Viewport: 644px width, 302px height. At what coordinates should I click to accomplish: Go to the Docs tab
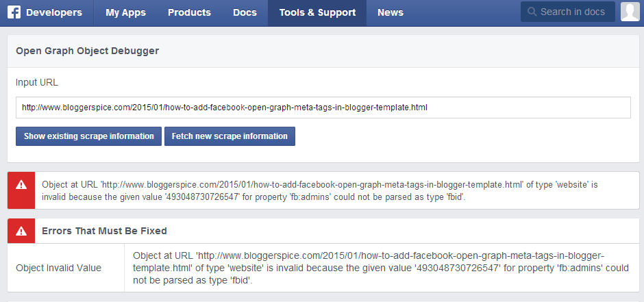245,13
